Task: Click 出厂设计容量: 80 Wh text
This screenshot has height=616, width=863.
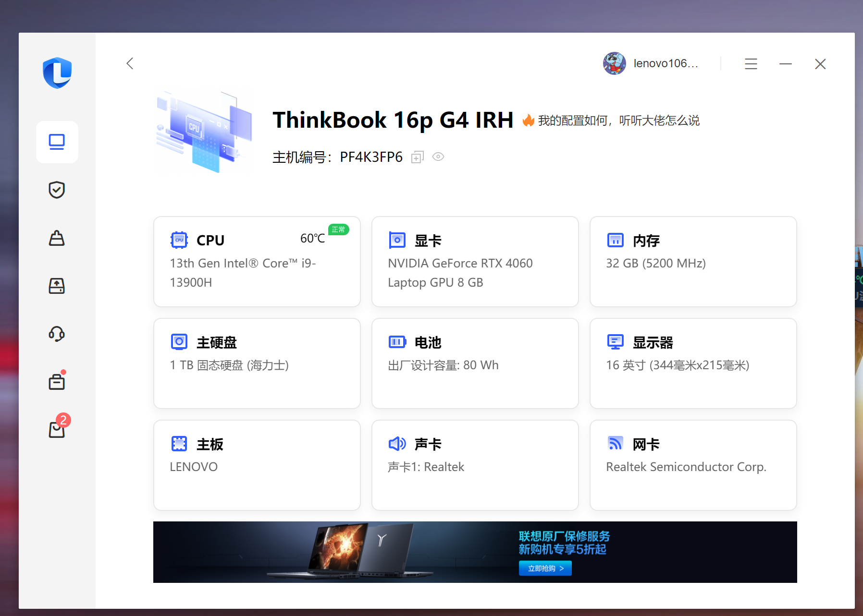Action: pos(443,365)
